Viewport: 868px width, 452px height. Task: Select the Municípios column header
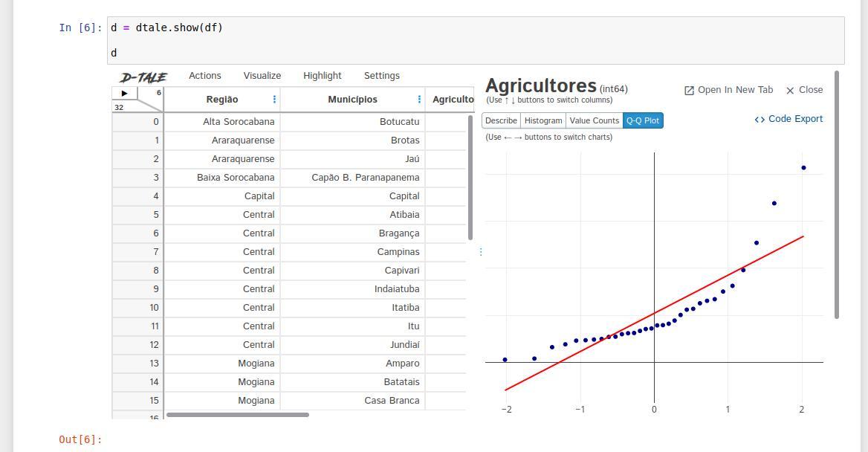352,99
